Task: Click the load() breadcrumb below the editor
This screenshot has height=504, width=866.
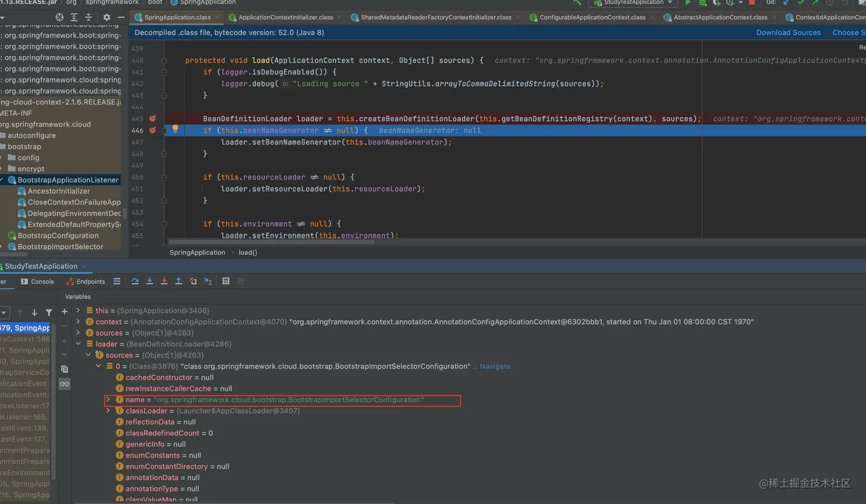Action: [x=248, y=253]
